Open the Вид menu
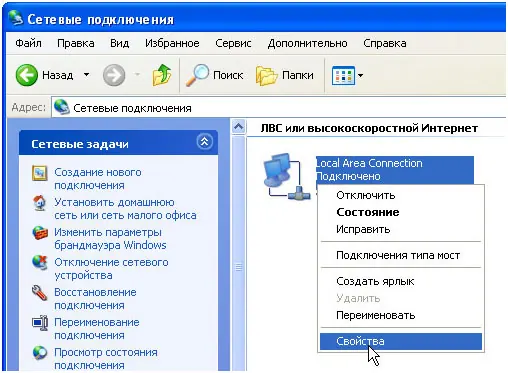 [120, 43]
